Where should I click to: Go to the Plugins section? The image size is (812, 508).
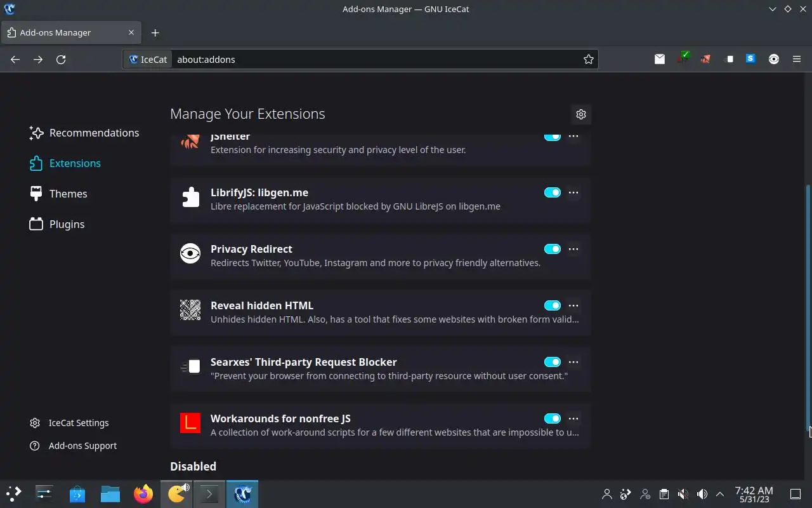pos(57,224)
